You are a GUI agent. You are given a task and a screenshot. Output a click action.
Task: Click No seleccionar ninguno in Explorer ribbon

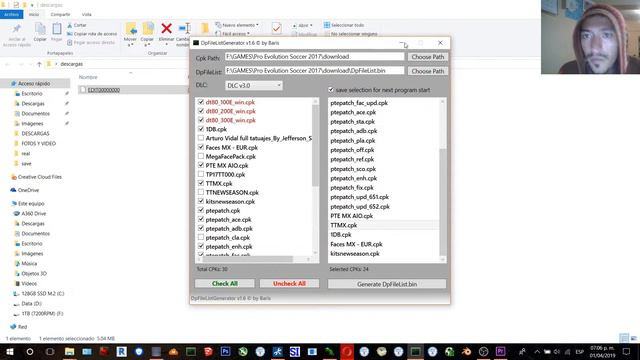pyautogui.click(x=351, y=34)
